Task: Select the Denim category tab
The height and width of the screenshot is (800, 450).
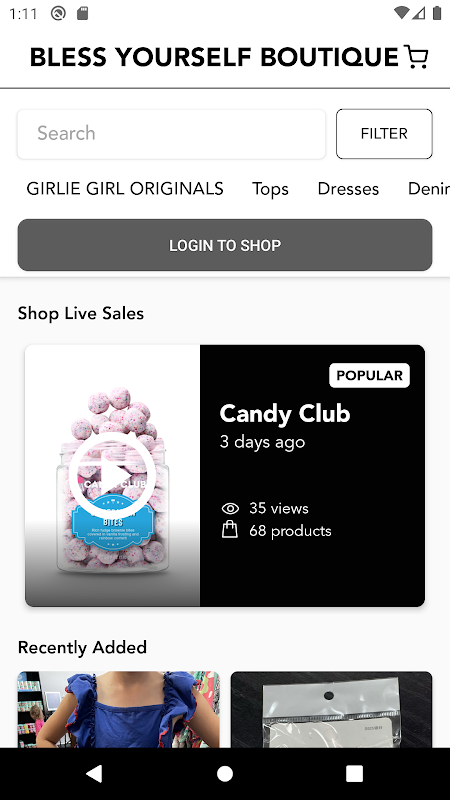Action: 429,189
